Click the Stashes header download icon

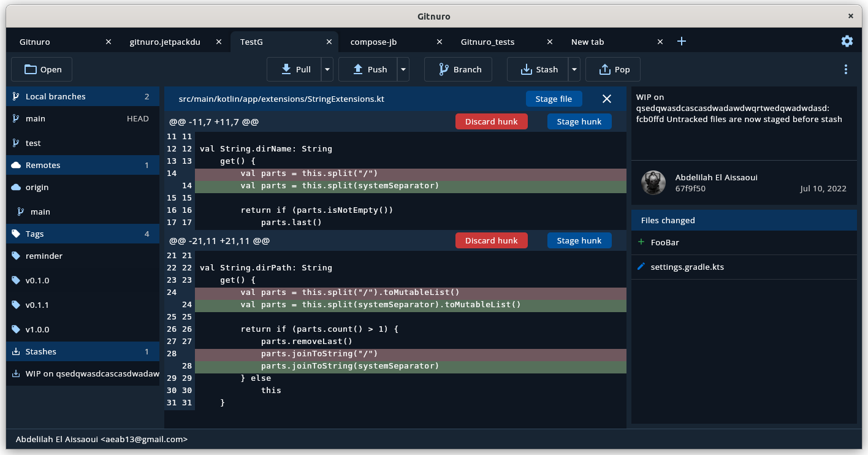[x=16, y=351]
